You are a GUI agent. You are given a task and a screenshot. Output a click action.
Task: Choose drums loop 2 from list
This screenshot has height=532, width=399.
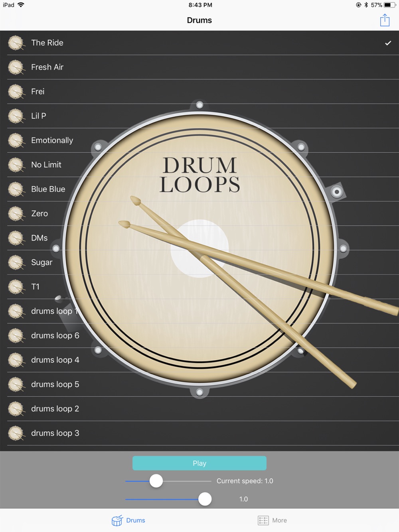tap(199, 409)
